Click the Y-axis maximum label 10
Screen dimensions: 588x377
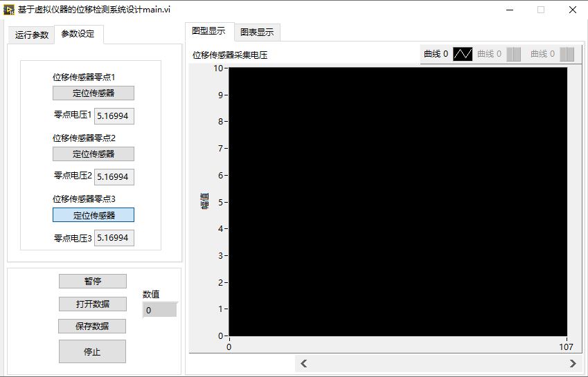pos(218,68)
